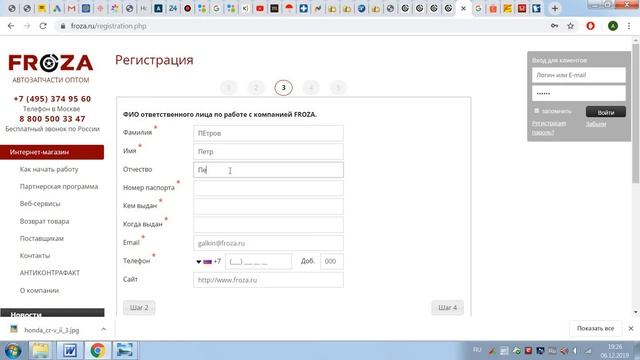This screenshot has width=640, height=360.
Task: Open the 'Интернет-магазин' menu item
Action: tap(52, 152)
